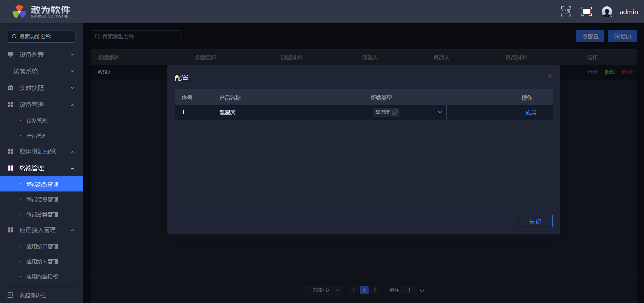Click the 实时快照 camera icon

[11, 88]
